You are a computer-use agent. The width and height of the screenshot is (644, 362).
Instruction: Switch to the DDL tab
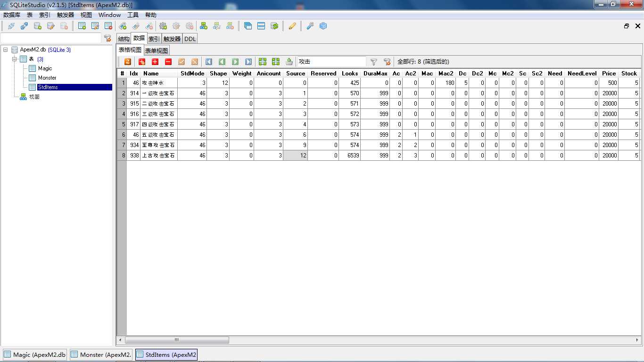pos(190,39)
